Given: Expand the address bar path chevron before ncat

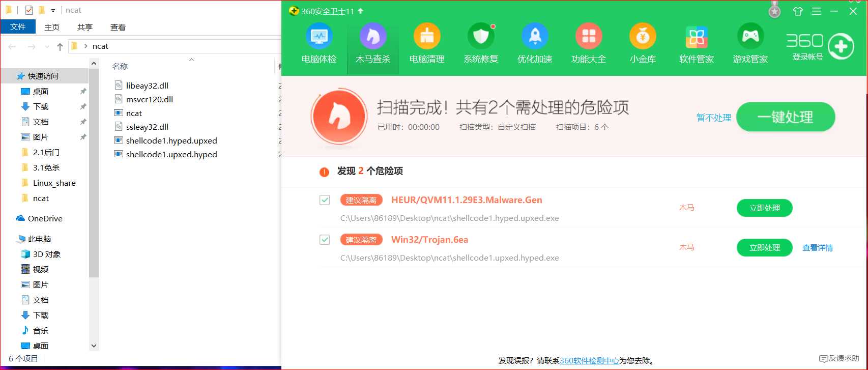Looking at the screenshot, I should tap(85, 46).
